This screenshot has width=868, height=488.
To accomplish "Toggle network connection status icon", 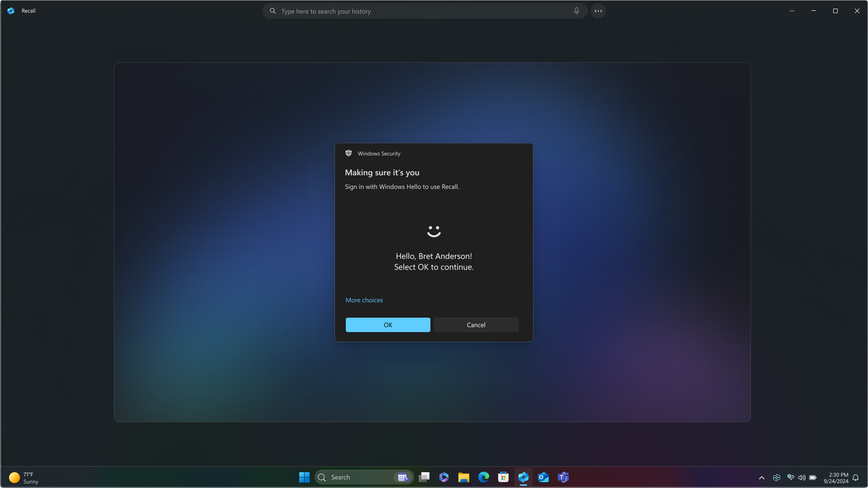I will point(791,477).
